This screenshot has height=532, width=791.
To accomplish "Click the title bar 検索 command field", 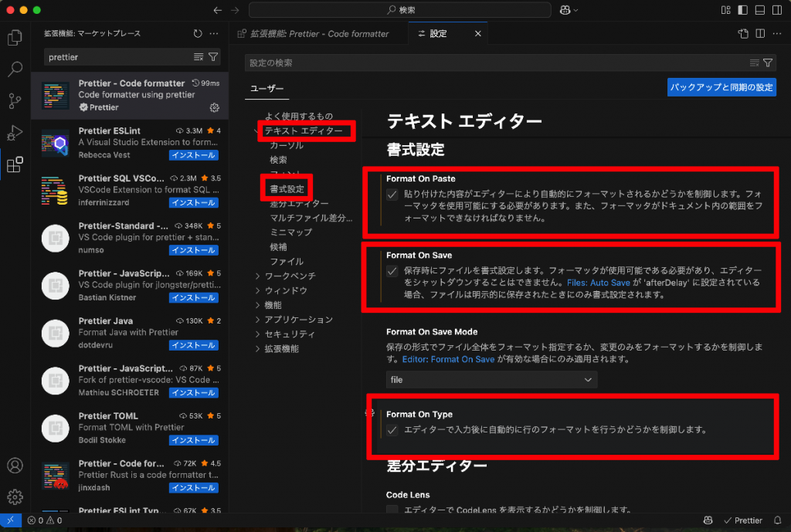I will coord(399,10).
